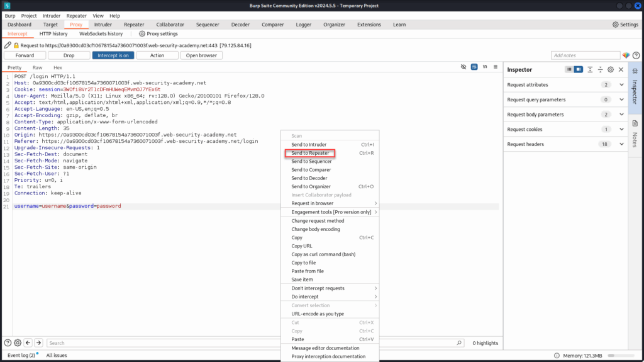Open the Decoder main tab

pyautogui.click(x=240, y=25)
